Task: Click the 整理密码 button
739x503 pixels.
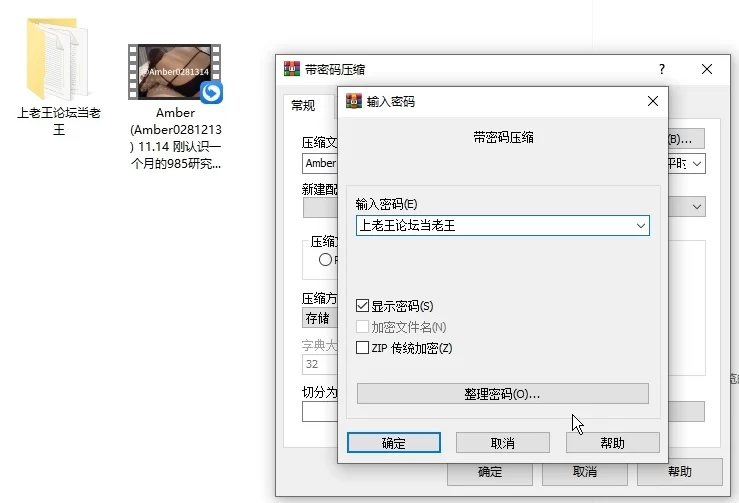Action: pos(502,394)
